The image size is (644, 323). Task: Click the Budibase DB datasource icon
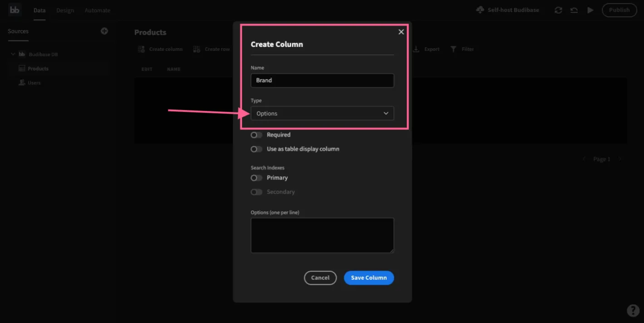(22, 54)
